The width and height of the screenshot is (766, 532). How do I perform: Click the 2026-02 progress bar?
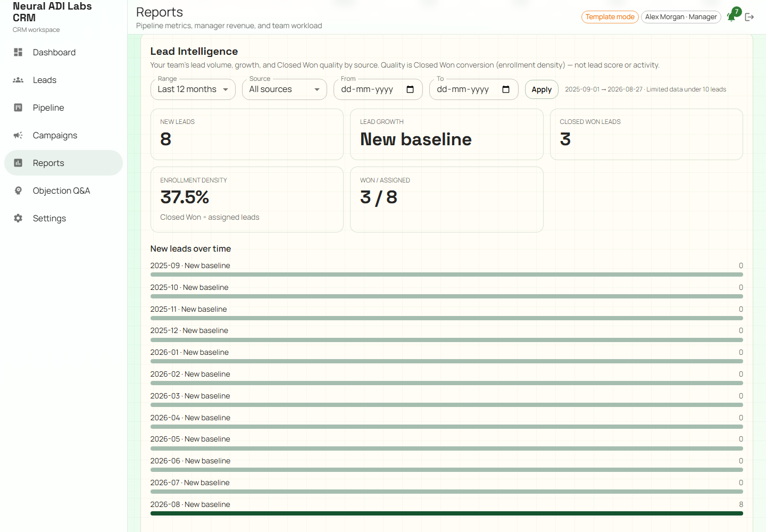point(447,383)
